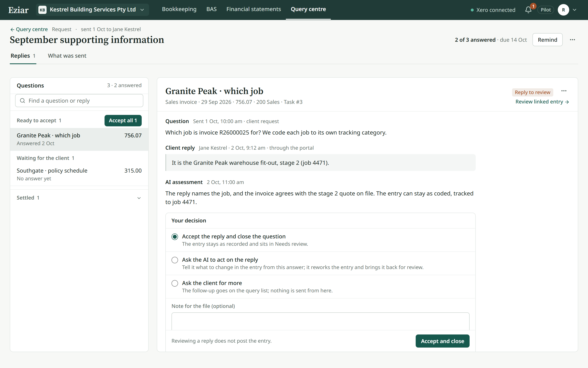Open the request-level more options ellipsis
This screenshot has width=588, height=368.
coord(572,40)
